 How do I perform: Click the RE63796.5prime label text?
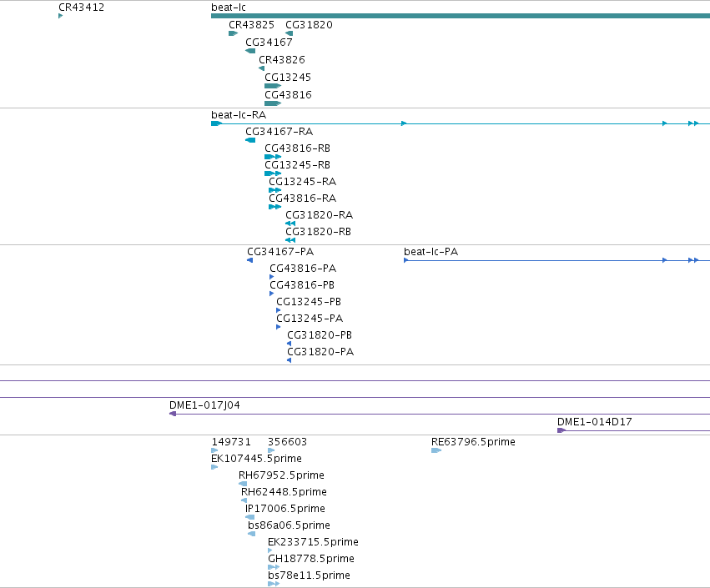click(x=473, y=442)
